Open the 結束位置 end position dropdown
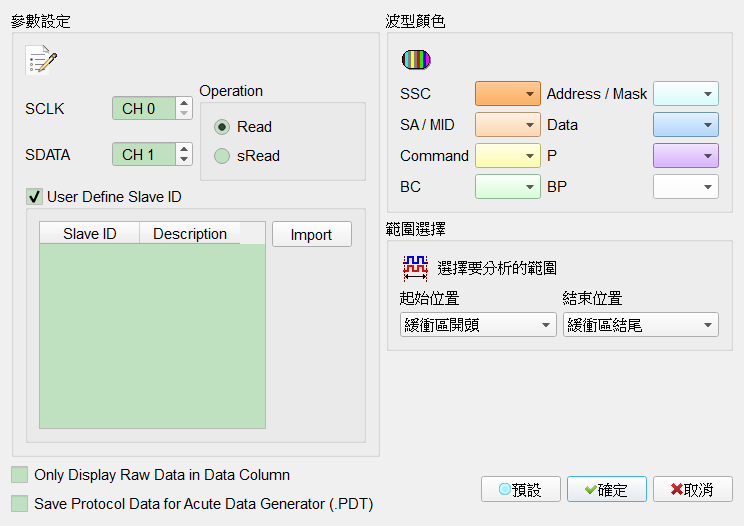744x526 pixels. tap(641, 325)
